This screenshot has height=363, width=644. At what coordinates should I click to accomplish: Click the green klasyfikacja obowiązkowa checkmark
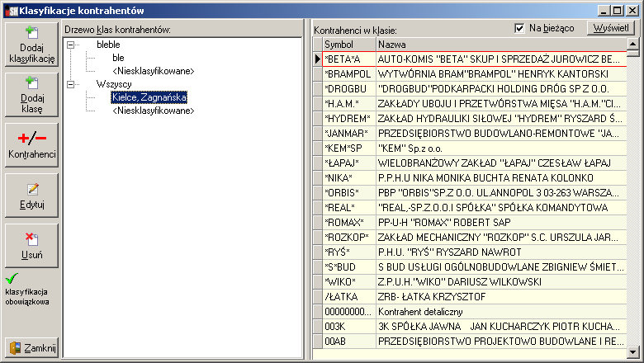pyautogui.click(x=12, y=279)
